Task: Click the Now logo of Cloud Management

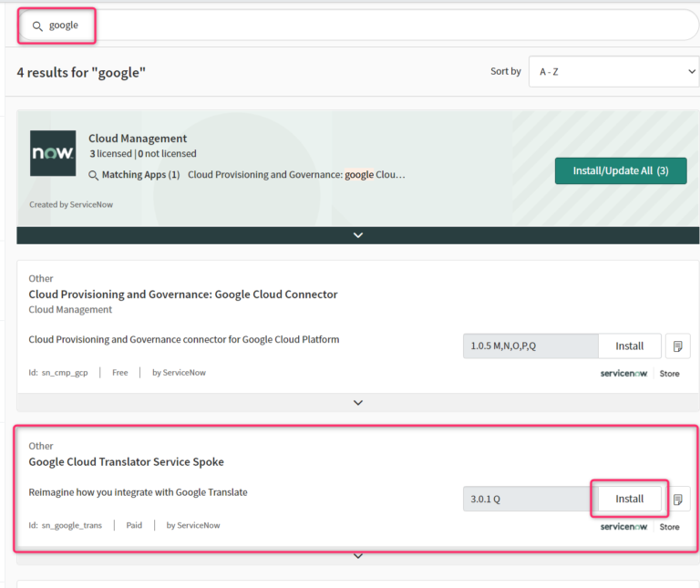Action: 53,153
